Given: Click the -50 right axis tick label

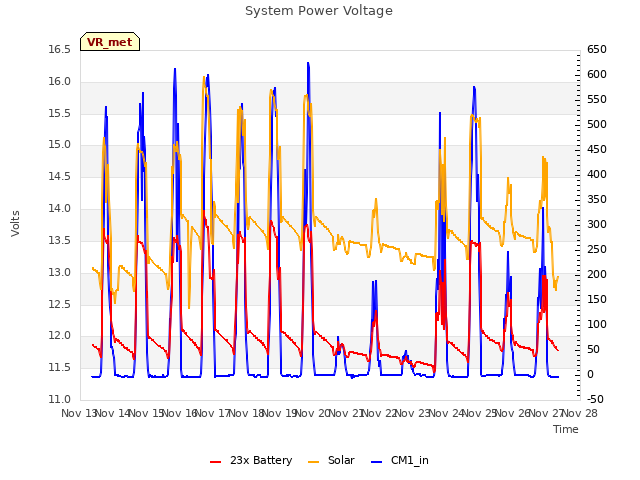Looking at the screenshot, I should 595,399.
